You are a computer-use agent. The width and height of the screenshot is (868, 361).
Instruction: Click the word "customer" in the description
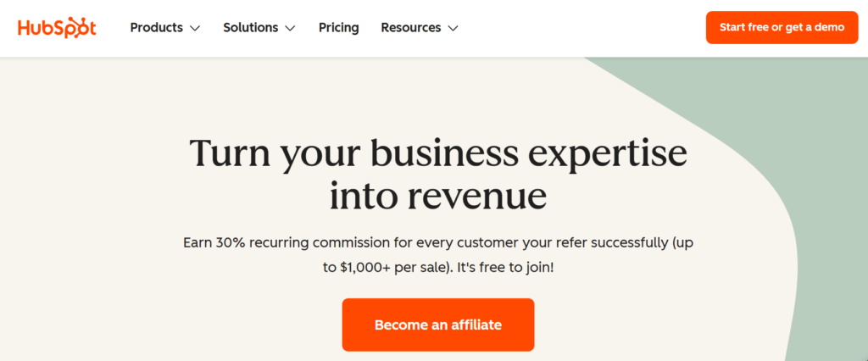481,242
